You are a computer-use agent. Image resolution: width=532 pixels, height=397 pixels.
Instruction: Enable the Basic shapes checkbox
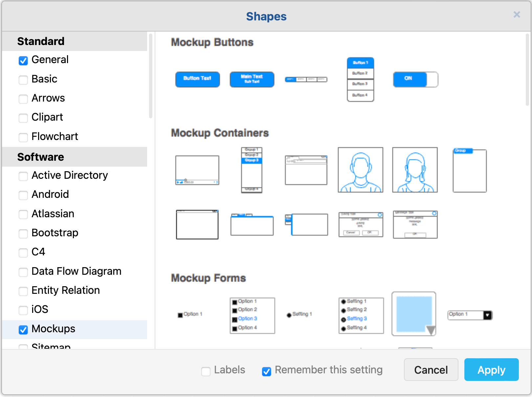point(23,80)
